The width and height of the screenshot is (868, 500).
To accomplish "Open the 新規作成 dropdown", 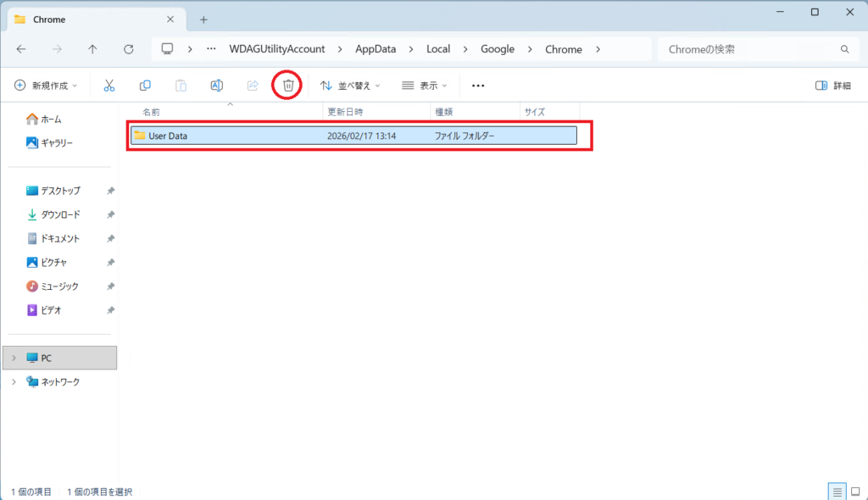I will click(x=46, y=86).
